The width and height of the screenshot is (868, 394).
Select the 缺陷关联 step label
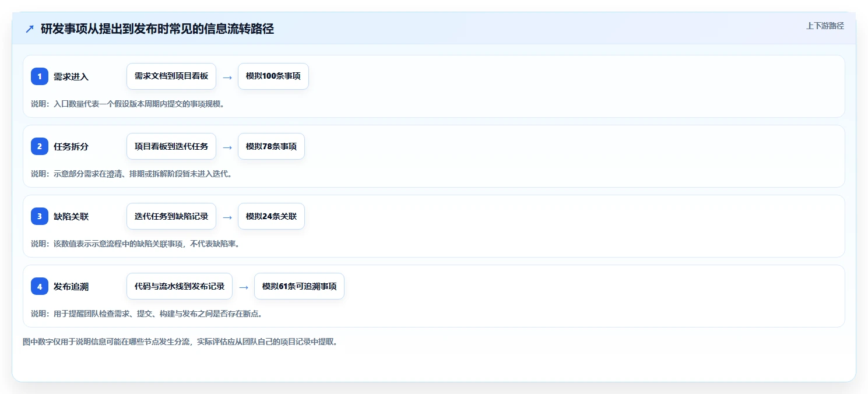point(71,216)
